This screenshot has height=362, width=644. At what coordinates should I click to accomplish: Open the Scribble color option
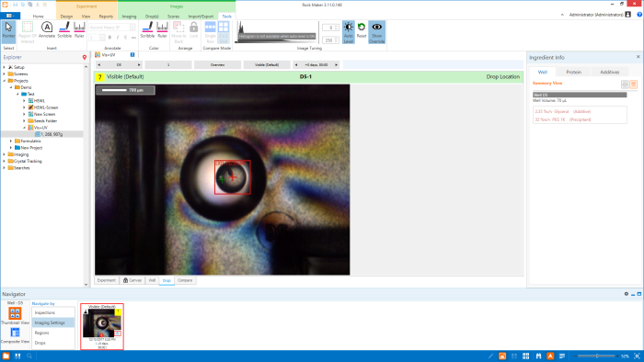(x=147, y=30)
